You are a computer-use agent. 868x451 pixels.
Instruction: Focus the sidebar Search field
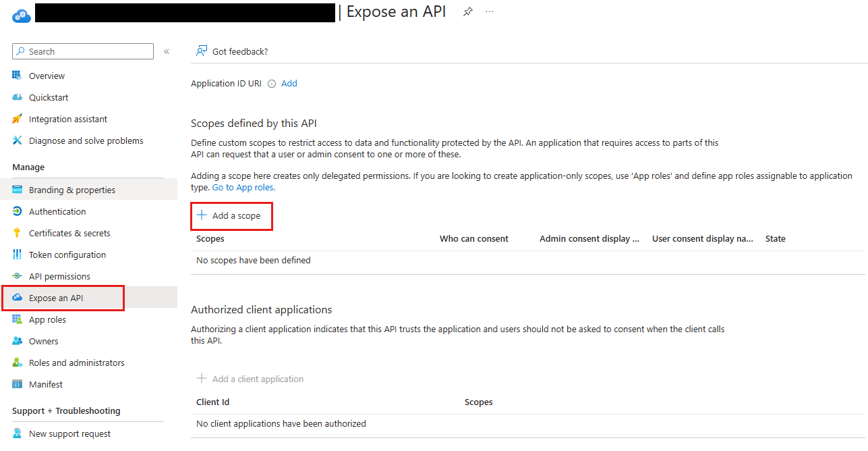(x=88, y=51)
